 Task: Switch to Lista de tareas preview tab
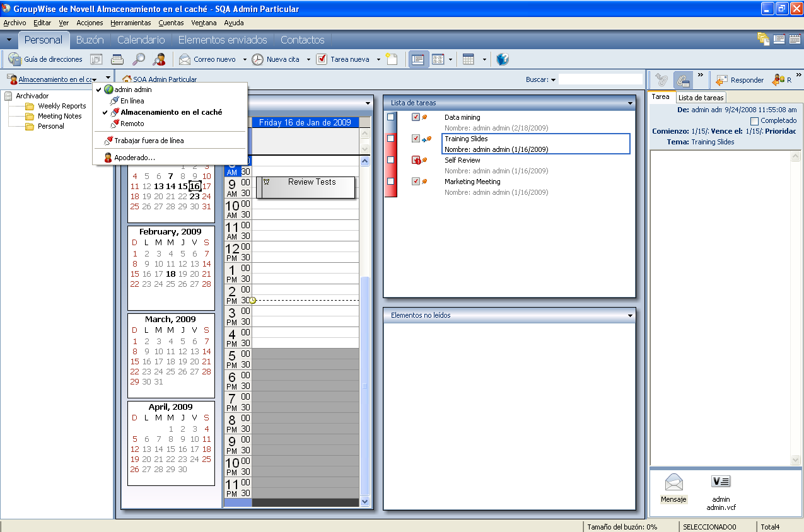701,98
